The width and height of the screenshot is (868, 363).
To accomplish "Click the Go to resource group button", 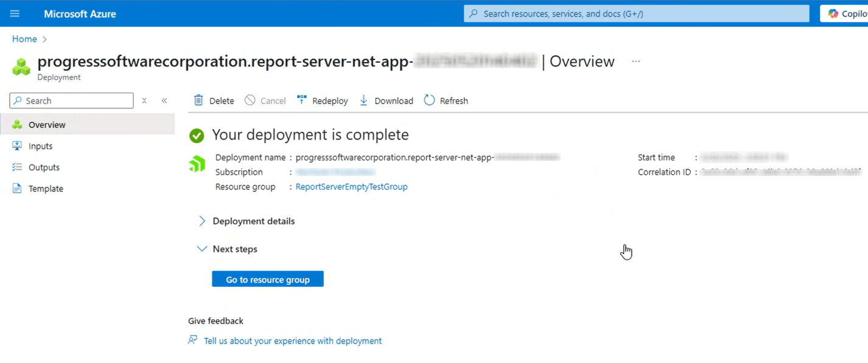I will tap(268, 280).
